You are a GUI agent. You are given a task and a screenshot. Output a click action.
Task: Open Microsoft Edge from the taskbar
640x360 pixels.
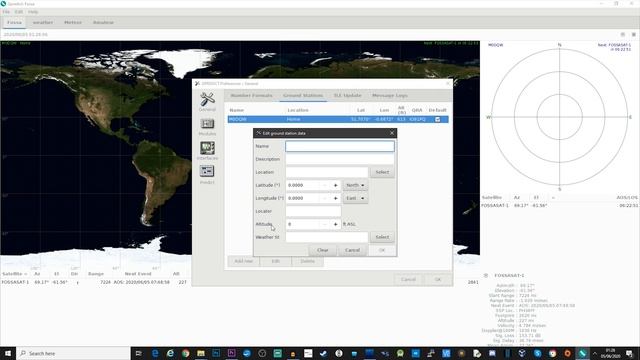point(155,353)
